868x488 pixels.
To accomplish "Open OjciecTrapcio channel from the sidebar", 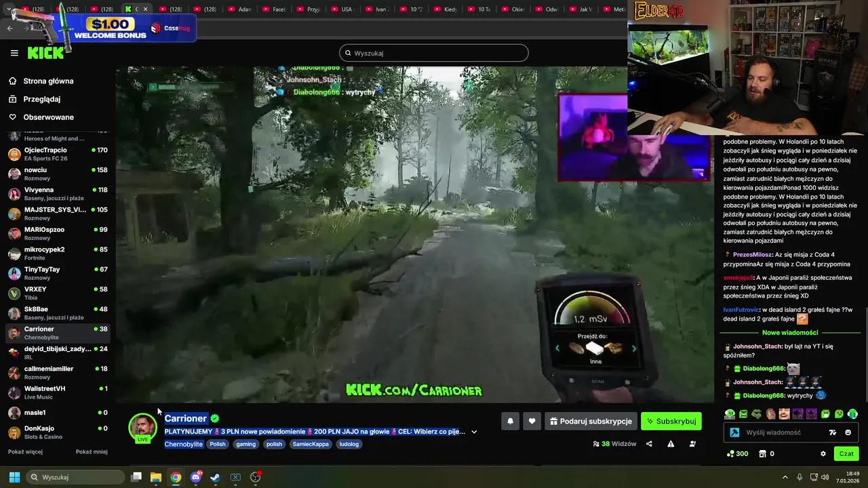I will point(58,154).
